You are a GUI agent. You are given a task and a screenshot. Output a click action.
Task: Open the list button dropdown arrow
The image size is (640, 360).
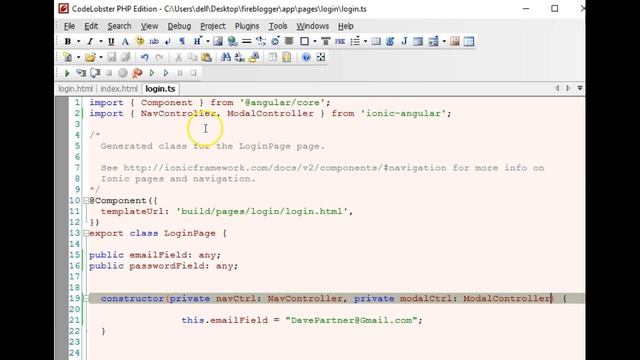pos(365,42)
